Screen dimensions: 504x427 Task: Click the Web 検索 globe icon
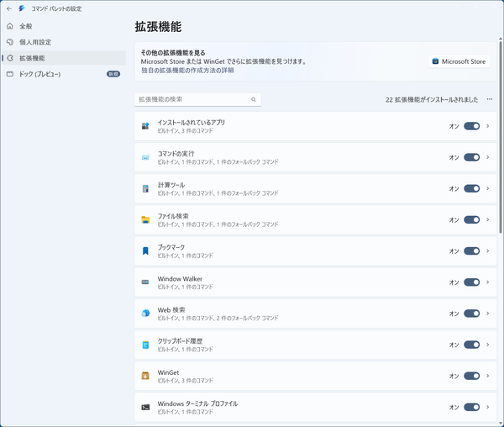click(145, 314)
